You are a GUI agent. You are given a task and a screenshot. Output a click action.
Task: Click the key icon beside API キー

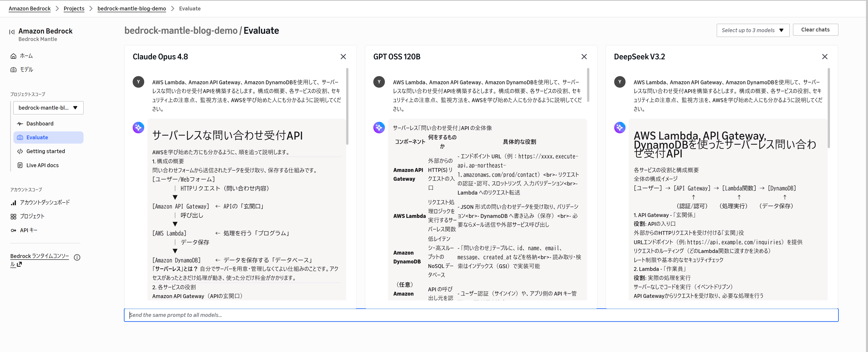click(x=14, y=230)
